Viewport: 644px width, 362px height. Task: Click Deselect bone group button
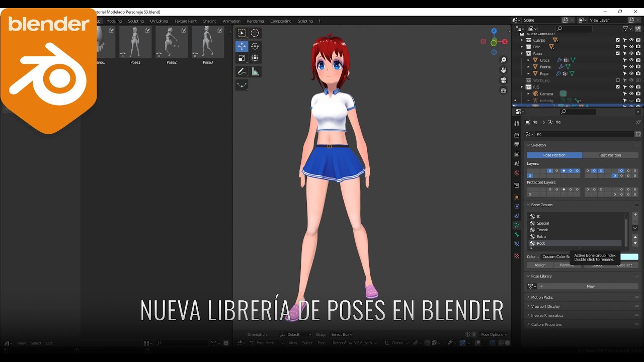tap(624, 265)
